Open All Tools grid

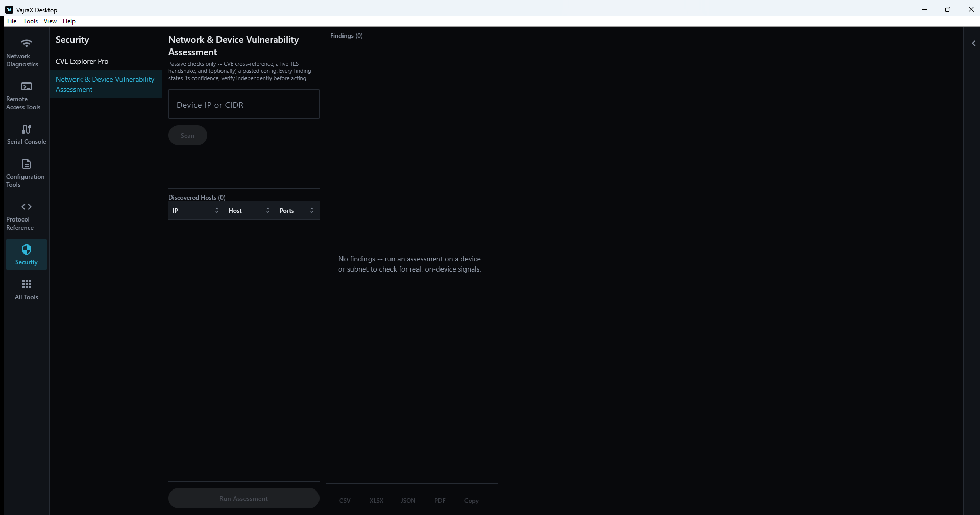pyautogui.click(x=27, y=289)
